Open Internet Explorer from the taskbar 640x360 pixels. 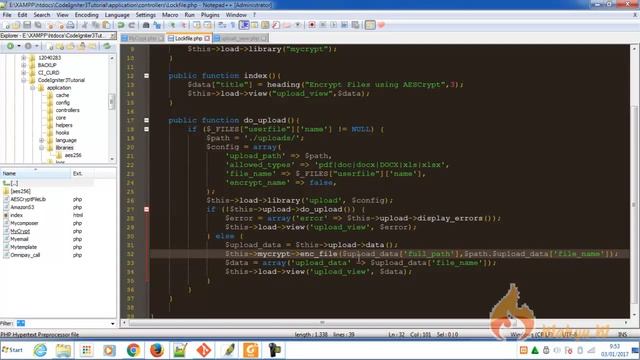40,350
